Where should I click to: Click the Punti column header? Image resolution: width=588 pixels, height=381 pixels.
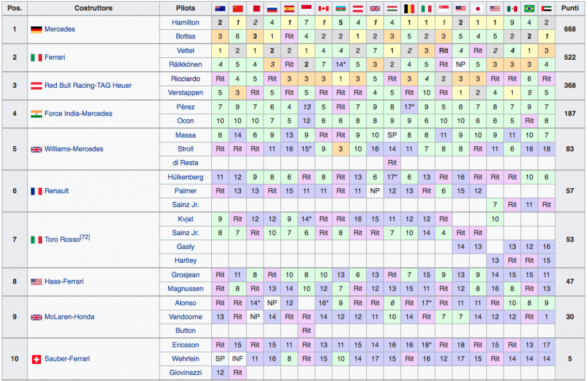point(570,8)
